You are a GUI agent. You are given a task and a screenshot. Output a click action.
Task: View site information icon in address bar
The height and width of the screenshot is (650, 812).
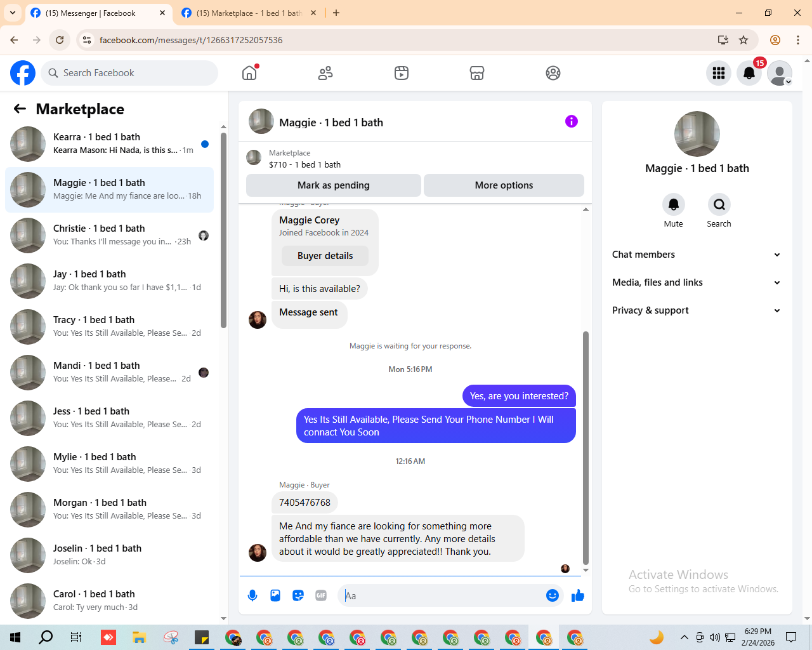(88, 40)
